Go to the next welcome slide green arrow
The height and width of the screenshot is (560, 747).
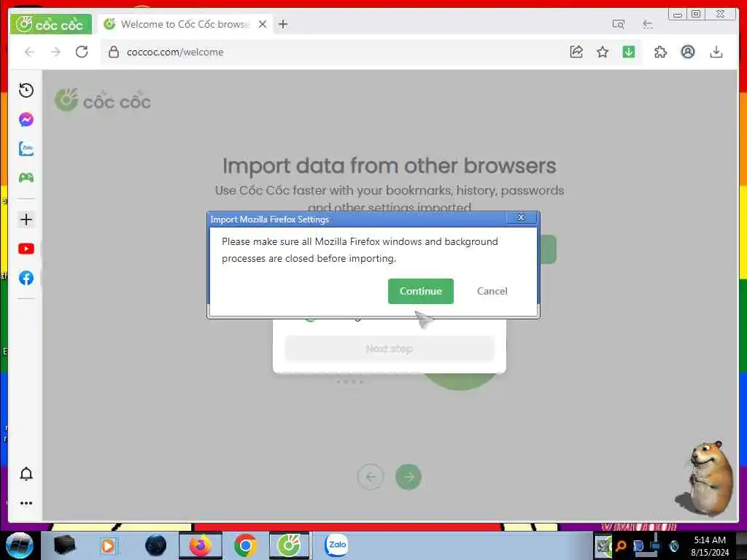tap(409, 477)
